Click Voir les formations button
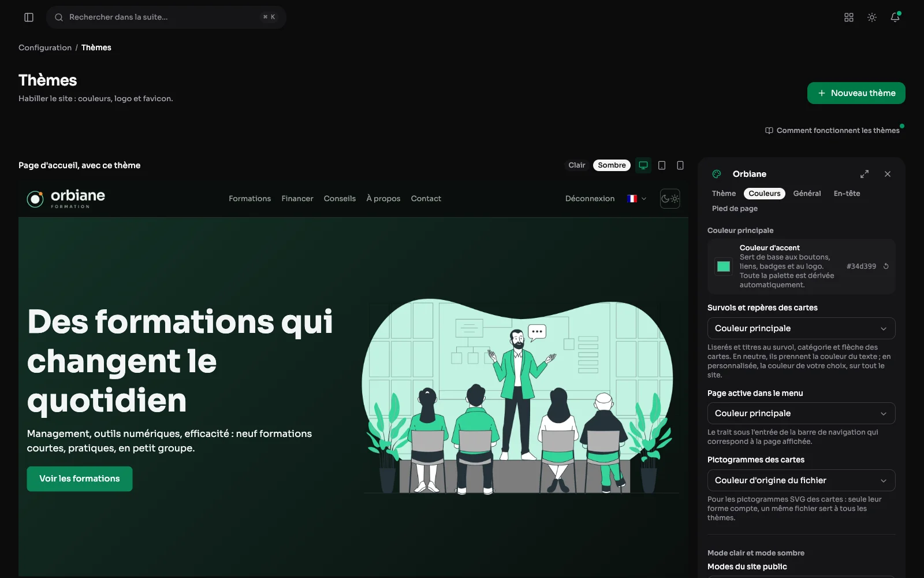924x578 pixels. 80,479
